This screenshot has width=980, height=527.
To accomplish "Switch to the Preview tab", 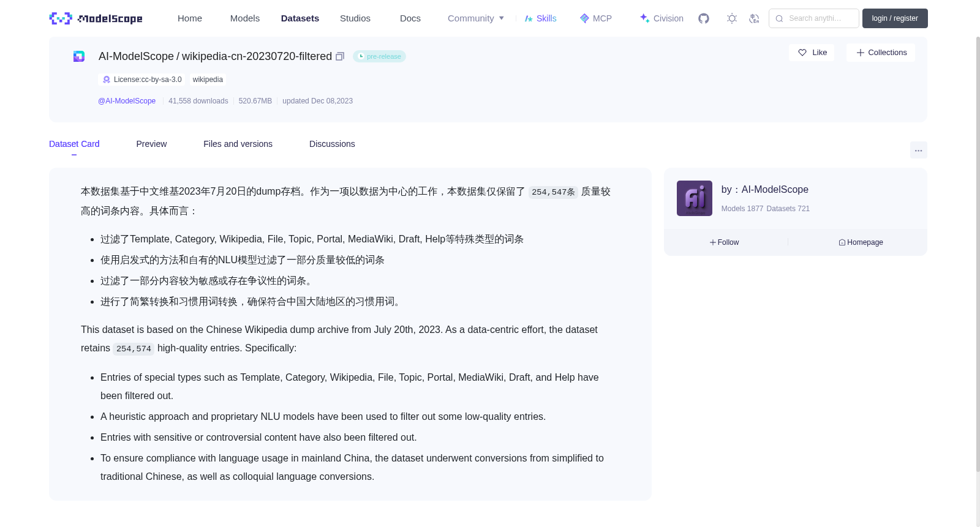I will (x=151, y=144).
